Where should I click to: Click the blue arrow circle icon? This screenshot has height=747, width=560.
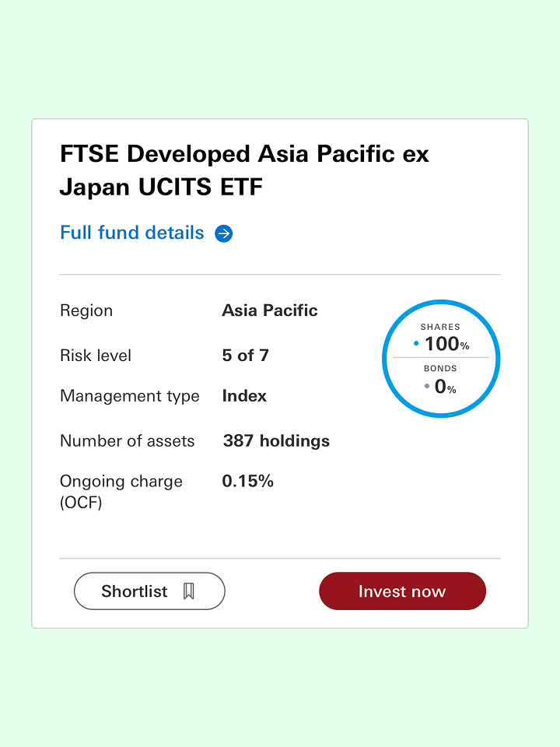(x=224, y=233)
